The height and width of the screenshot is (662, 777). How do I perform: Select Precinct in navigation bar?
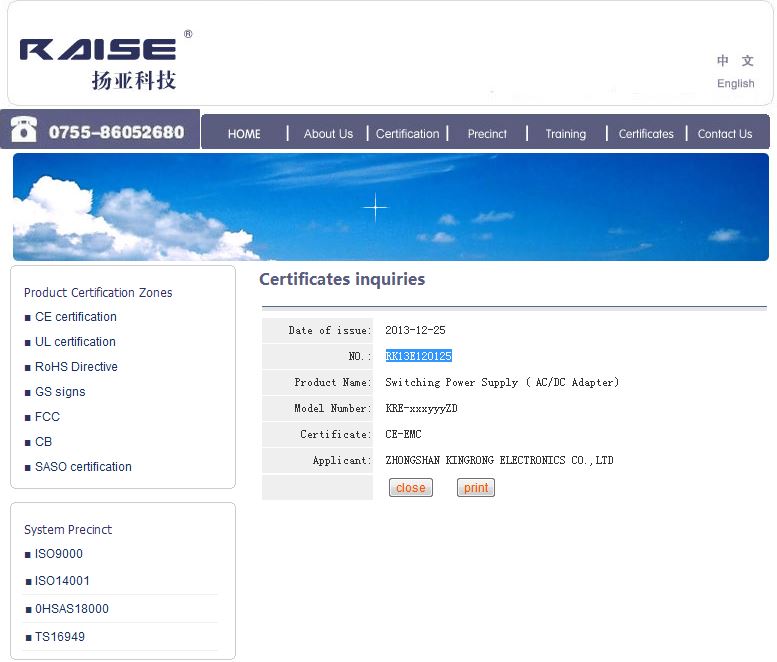click(487, 134)
